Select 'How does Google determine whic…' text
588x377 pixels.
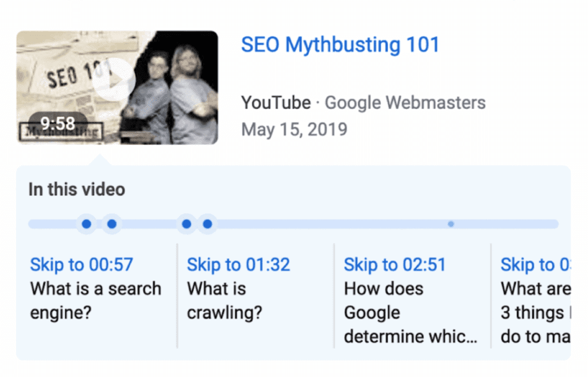coord(411,313)
